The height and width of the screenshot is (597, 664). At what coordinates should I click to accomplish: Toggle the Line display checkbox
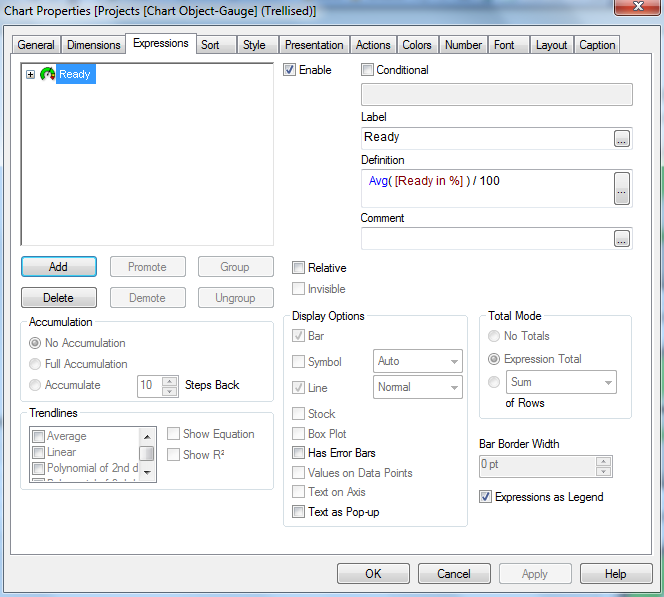[x=298, y=387]
